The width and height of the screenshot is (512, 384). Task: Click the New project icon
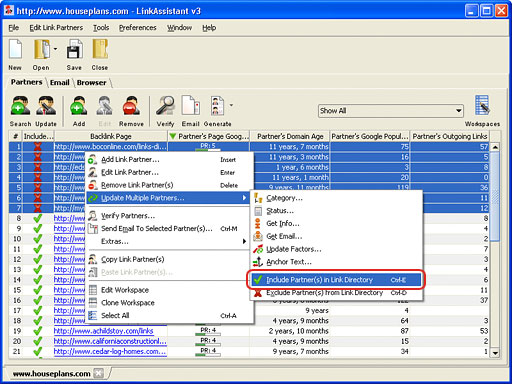pos(15,49)
